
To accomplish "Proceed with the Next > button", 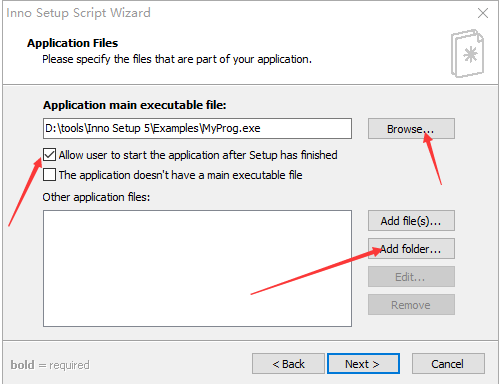I will (363, 364).
